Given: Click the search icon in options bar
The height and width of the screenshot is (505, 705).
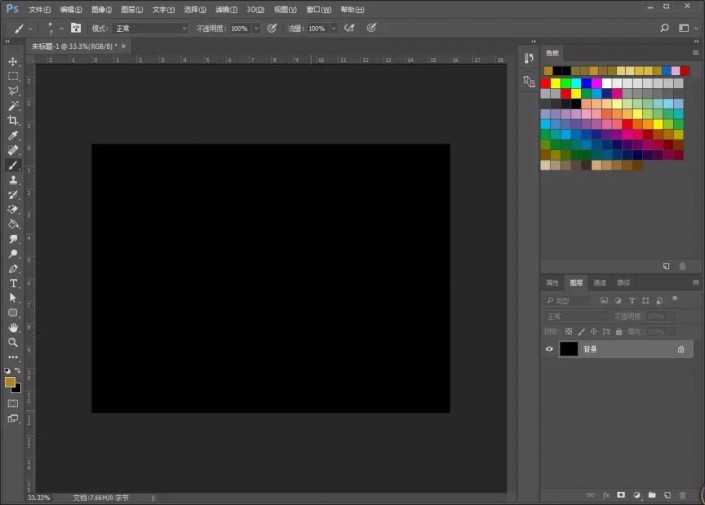Looking at the screenshot, I should click(x=664, y=28).
